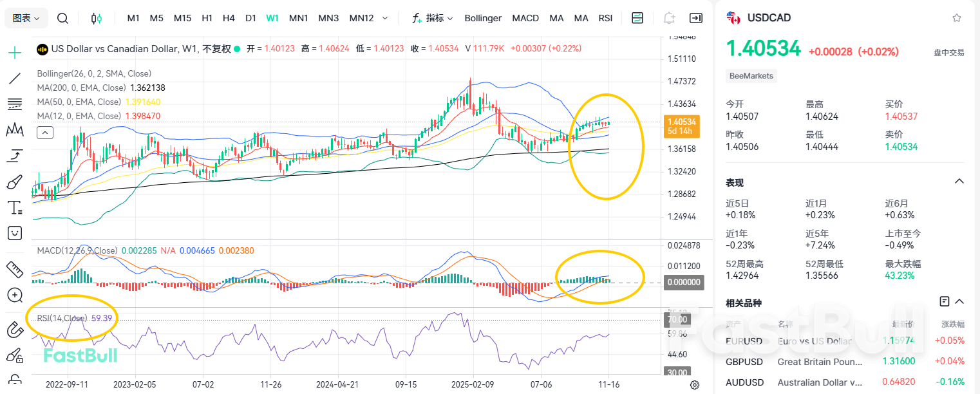The width and height of the screenshot is (980, 394).
Task: Click the Bollinger indicator button
Action: pyautogui.click(x=483, y=18)
